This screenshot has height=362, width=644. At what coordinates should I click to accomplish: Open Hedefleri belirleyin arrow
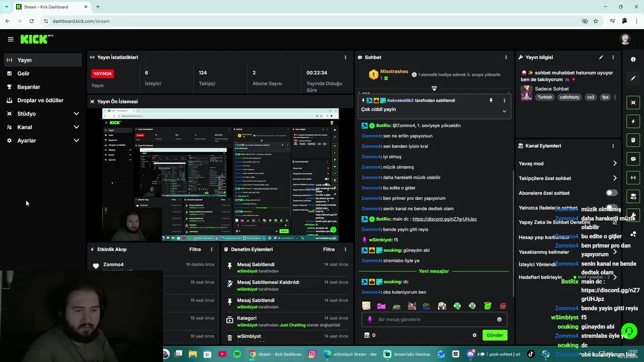point(614,277)
